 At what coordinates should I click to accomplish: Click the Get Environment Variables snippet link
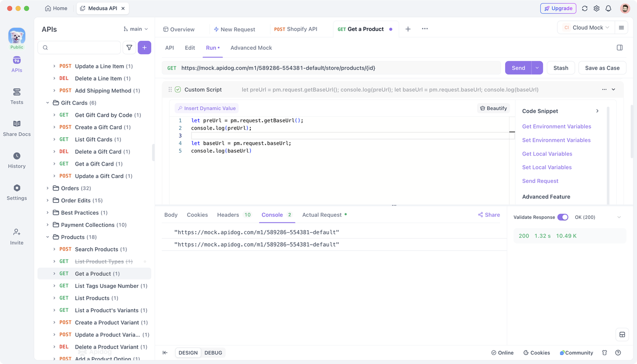click(556, 126)
